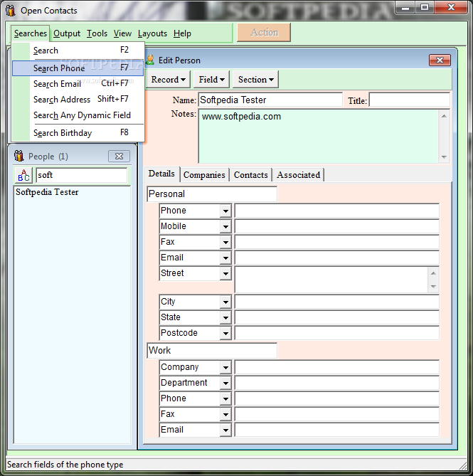Expand the Mobile field type dropdown
Image resolution: width=473 pixels, height=476 pixels.
pyautogui.click(x=225, y=226)
